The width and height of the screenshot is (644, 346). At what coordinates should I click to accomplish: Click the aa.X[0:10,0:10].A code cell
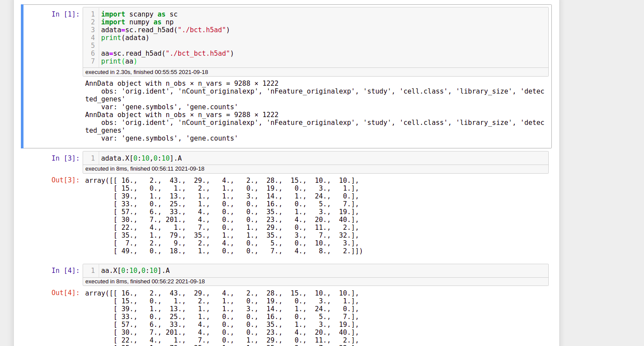click(x=136, y=270)
